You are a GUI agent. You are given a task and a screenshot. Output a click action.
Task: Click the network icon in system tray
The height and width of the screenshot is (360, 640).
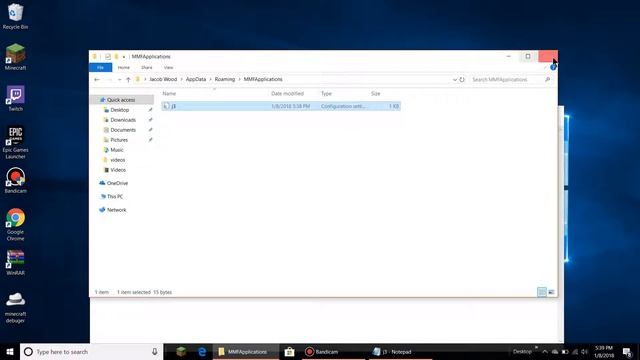pos(575,352)
